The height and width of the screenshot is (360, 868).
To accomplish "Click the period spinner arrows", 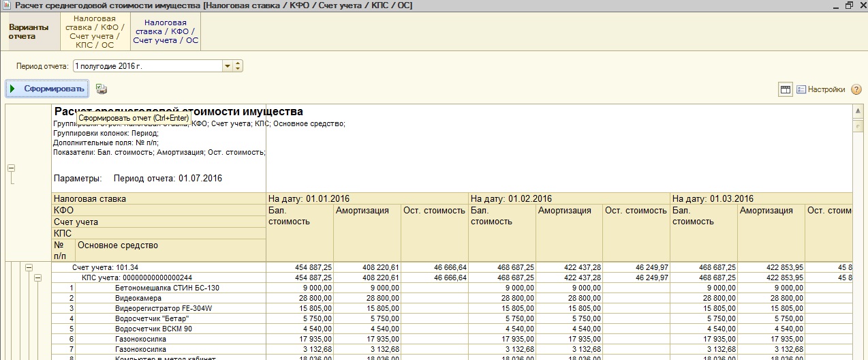I will [x=238, y=66].
